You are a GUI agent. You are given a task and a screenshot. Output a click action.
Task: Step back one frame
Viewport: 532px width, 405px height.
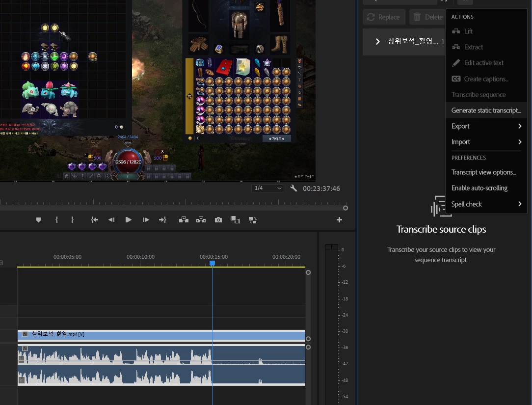[x=111, y=220]
